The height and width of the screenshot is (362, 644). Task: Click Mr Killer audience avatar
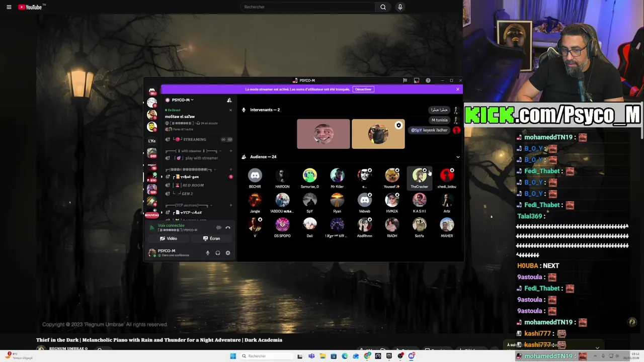point(337,175)
